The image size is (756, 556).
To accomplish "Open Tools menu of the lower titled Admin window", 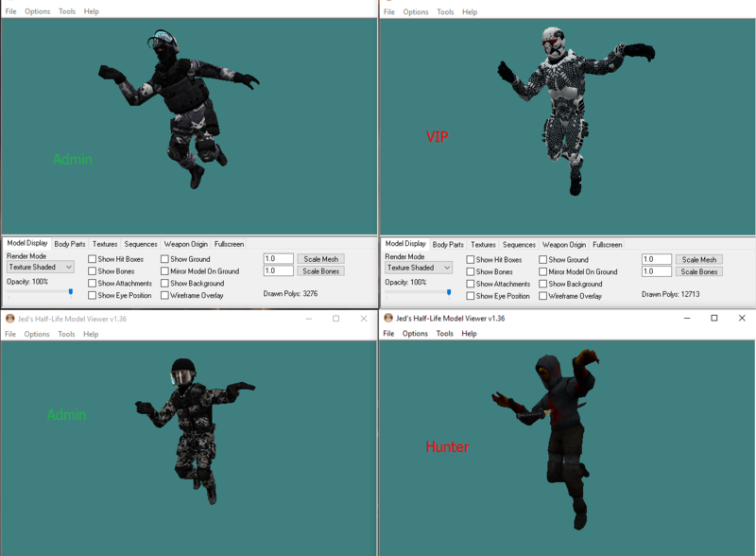I will pyautogui.click(x=66, y=334).
